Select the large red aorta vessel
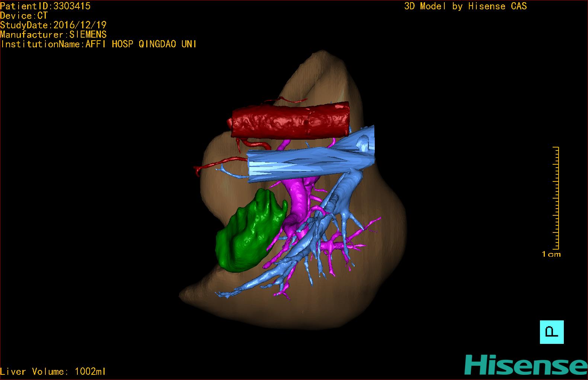This screenshot has width=588, height=380. tap(290, 122)
